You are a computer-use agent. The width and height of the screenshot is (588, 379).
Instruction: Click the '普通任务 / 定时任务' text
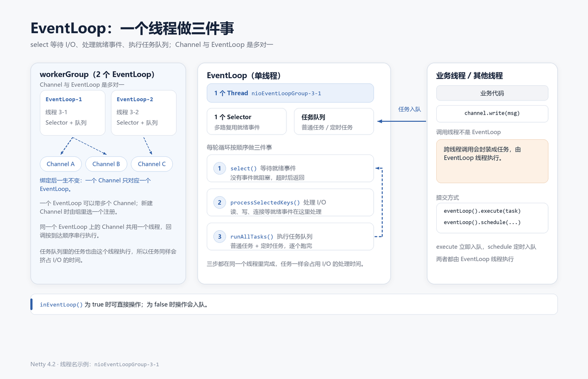327,127
